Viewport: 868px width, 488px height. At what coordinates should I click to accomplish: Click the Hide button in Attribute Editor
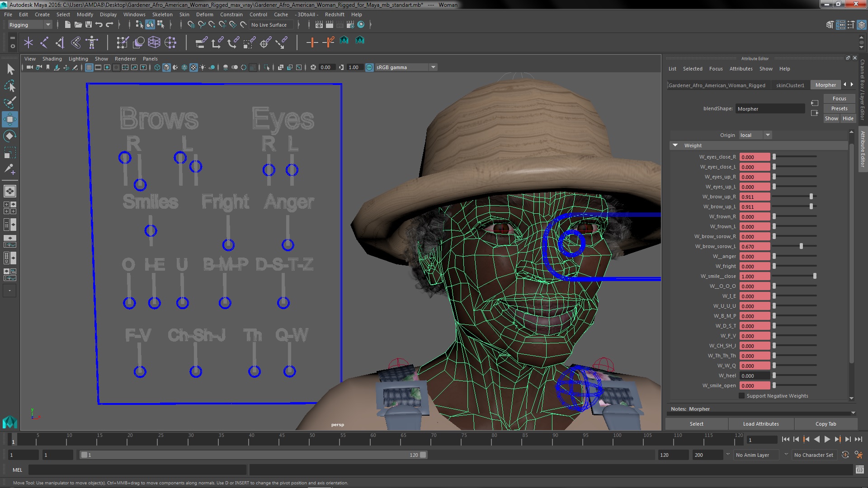(x=848, y=118)
